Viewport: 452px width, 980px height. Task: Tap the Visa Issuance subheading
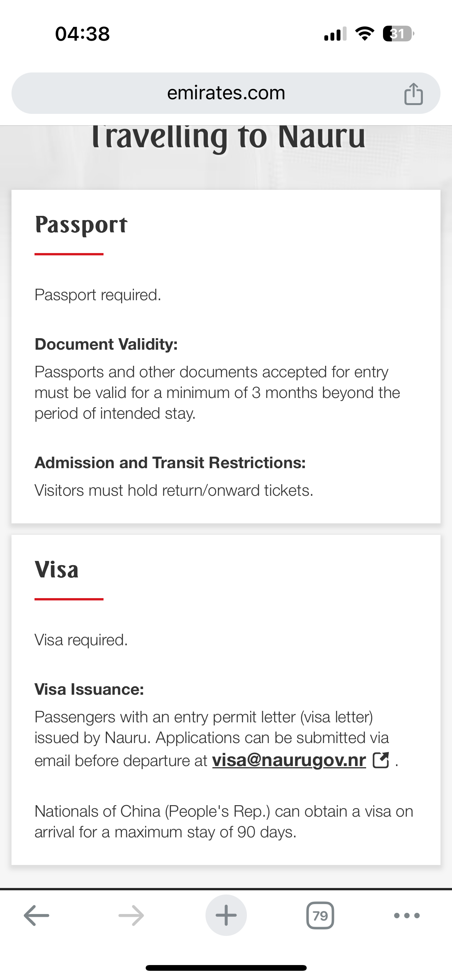tap(89, 689)
